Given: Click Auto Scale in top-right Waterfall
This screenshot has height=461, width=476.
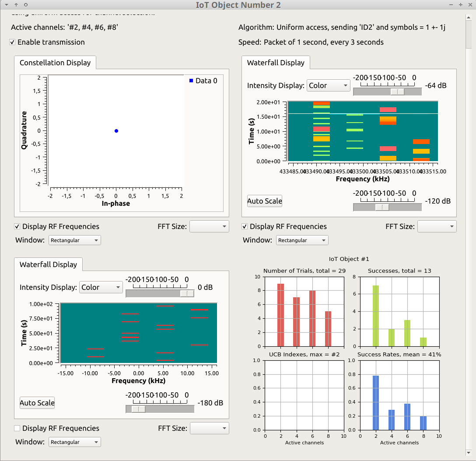Looking at the screenshot, I should click(x=264, y=201).
